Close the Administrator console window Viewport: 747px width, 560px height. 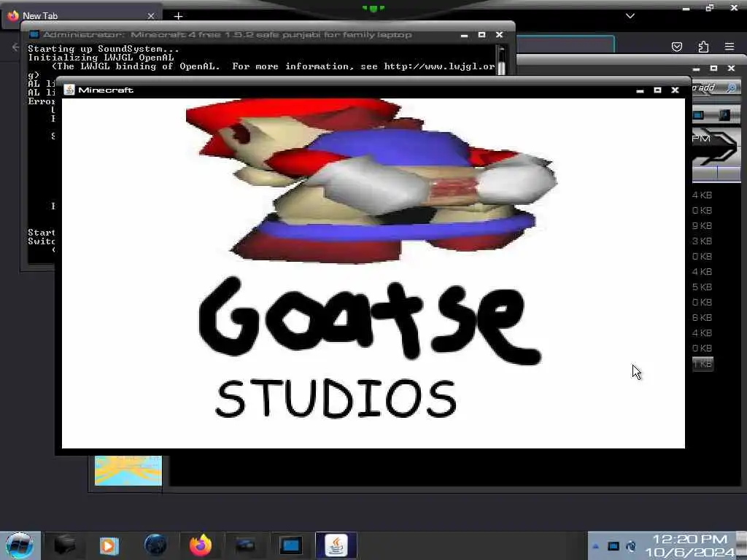(x=499, y=35)
